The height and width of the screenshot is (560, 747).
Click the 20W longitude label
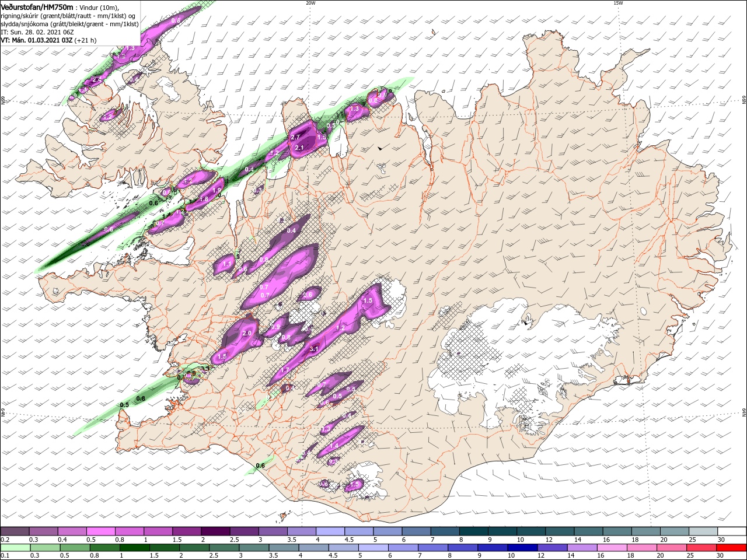click(x=310, y=3)
